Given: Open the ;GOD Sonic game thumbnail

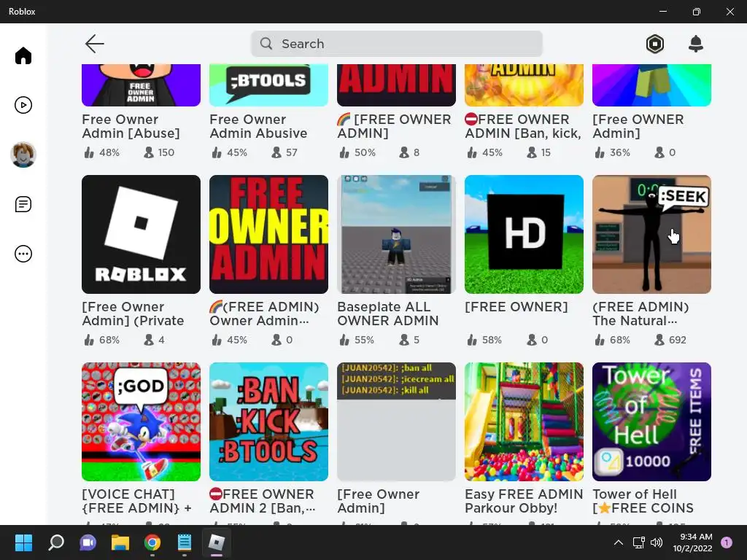Looking at the screenshot, I should click(141, 422).
